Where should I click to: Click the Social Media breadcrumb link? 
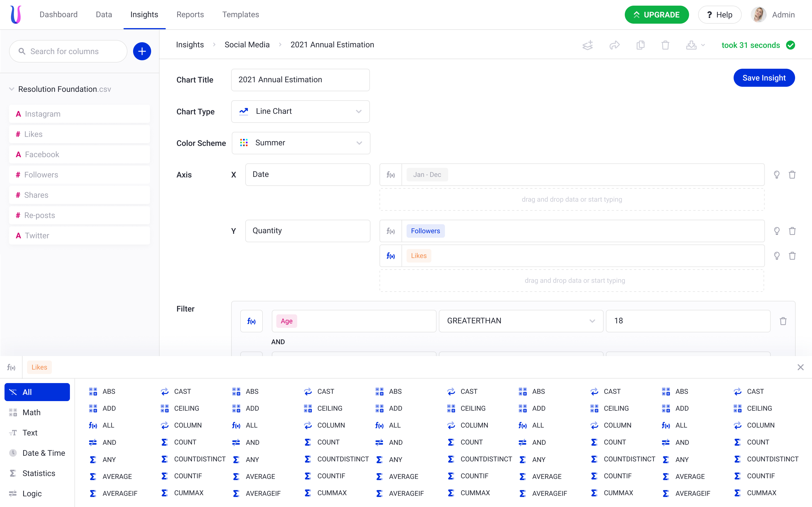click(x=247, y=45)
